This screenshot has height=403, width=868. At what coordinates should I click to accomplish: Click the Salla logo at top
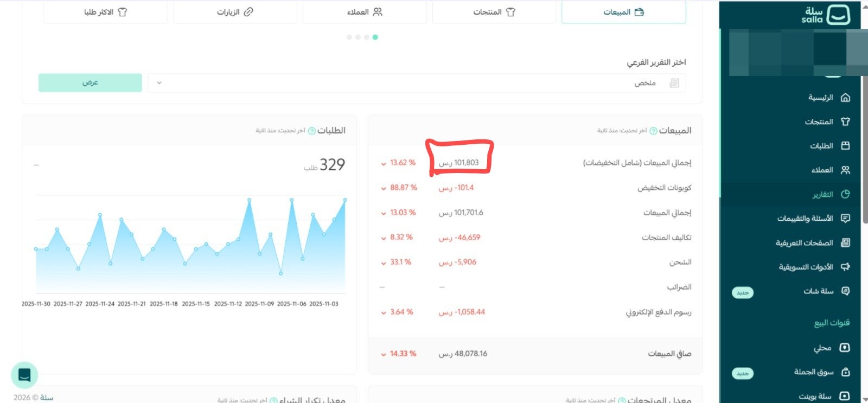[x=826, y=15]
